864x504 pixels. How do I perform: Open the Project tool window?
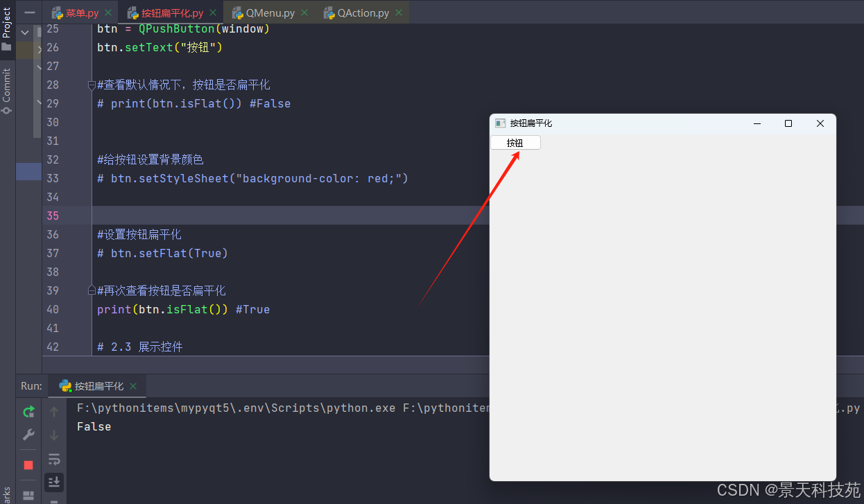click(x=7, y=28)
